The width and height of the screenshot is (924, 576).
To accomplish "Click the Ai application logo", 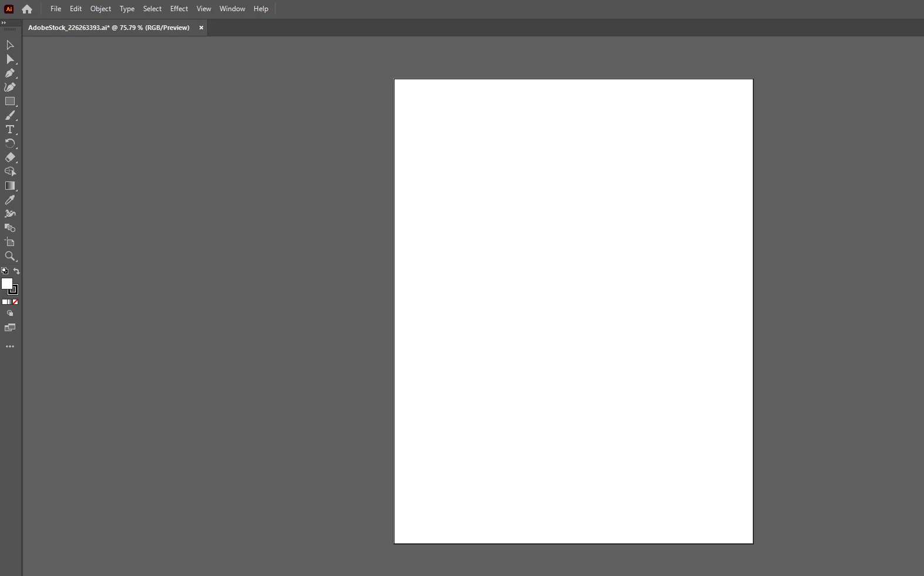I will pyautogui.click(x=9, y=9).
